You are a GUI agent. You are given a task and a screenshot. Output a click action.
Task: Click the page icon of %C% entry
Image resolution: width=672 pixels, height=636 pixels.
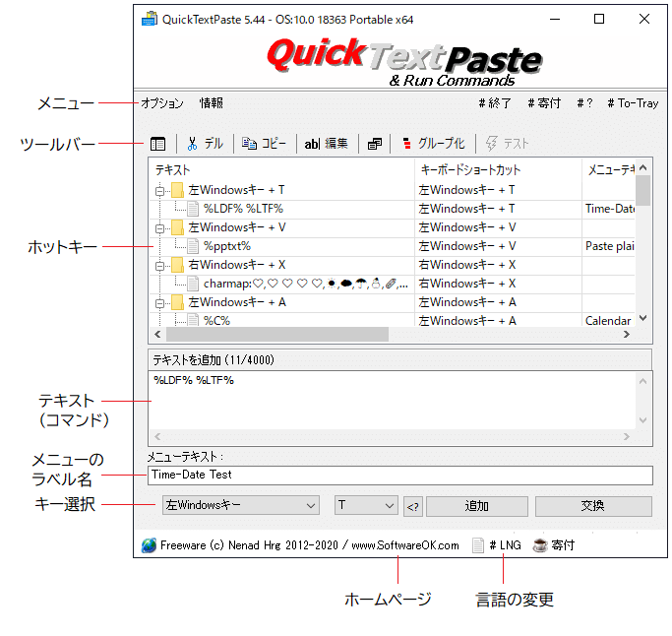pos(193,320)
